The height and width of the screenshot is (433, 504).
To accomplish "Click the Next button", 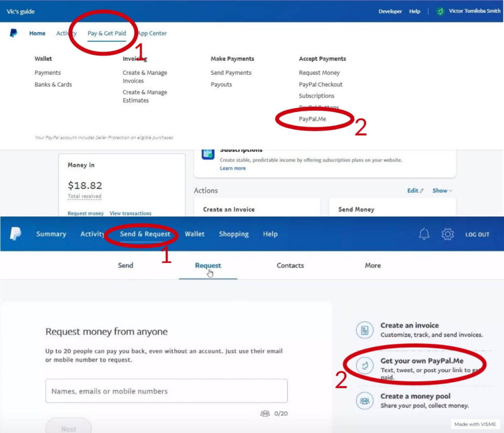I will [x=68, y=426].
